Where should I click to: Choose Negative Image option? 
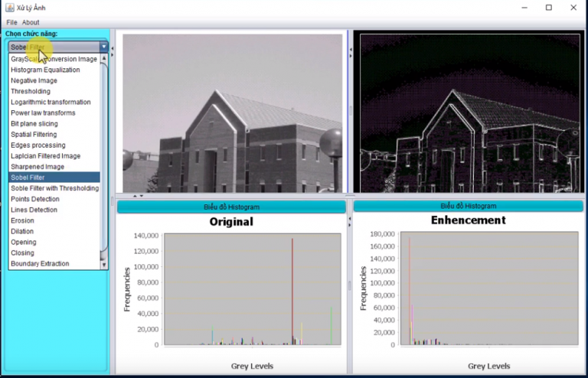coord(34,80)
